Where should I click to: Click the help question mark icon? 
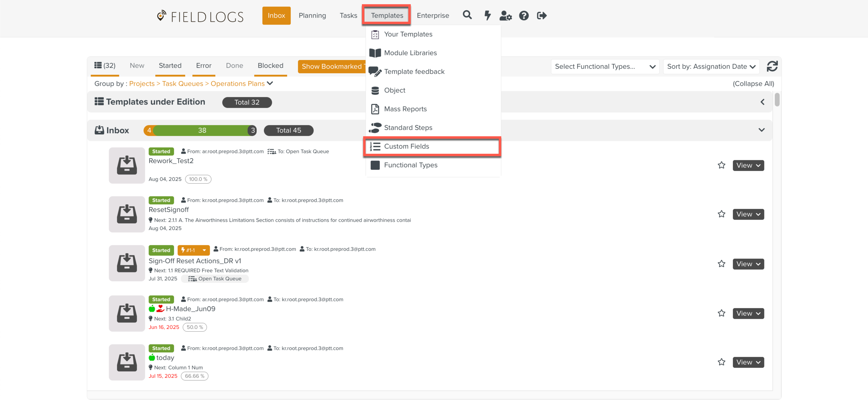(524, 16)
